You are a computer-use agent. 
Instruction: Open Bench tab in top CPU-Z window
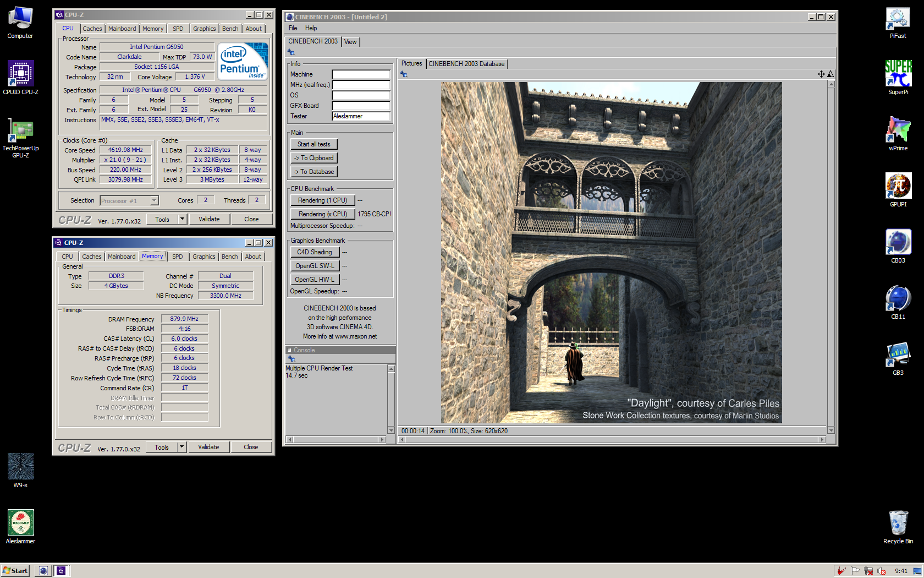pos(230,29)
